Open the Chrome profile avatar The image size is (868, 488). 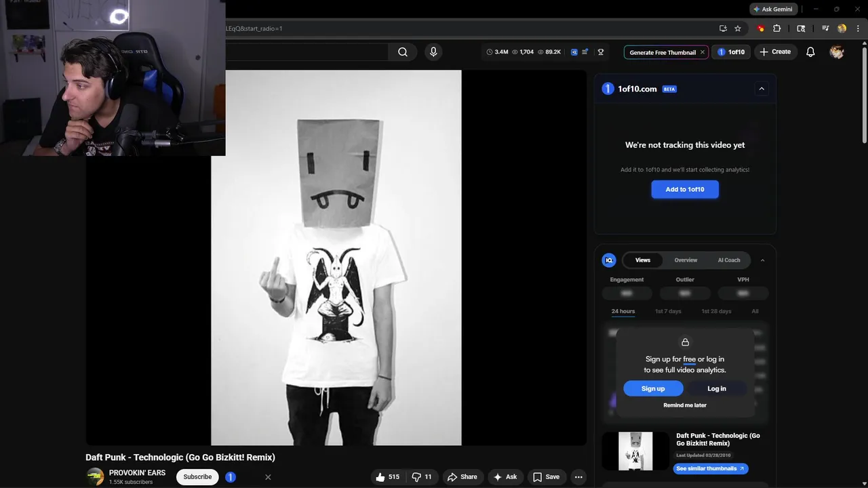tap(842, 28)
